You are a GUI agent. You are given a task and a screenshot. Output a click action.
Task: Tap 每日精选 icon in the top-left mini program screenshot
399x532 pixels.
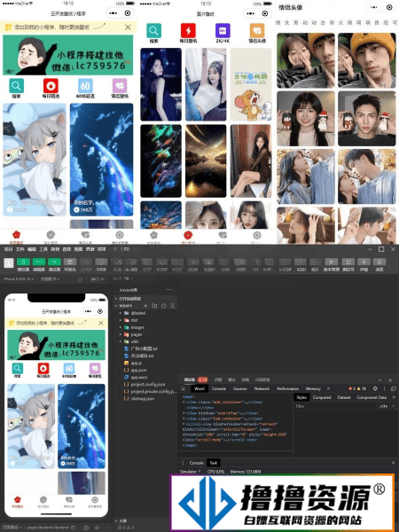[x=51, y=88]
